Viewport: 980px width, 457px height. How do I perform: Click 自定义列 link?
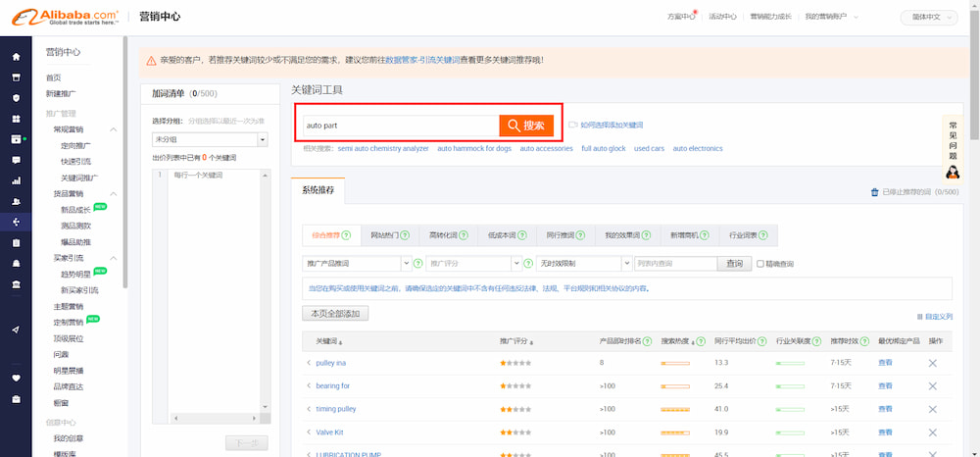[934, 317]
